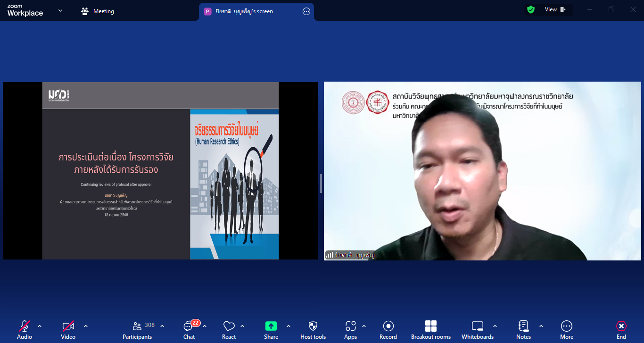644x343 pixels.
Task: Turn on the Video camera
Action: click(x=68, y=329)
